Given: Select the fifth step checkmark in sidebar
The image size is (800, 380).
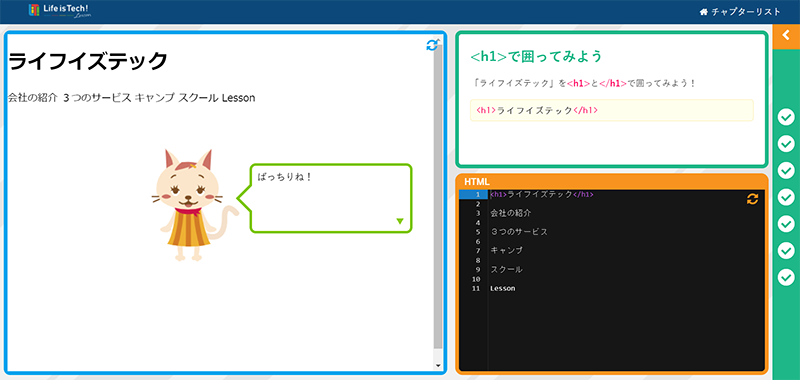Looking at the screenshot, I should [x=786, y=224].
